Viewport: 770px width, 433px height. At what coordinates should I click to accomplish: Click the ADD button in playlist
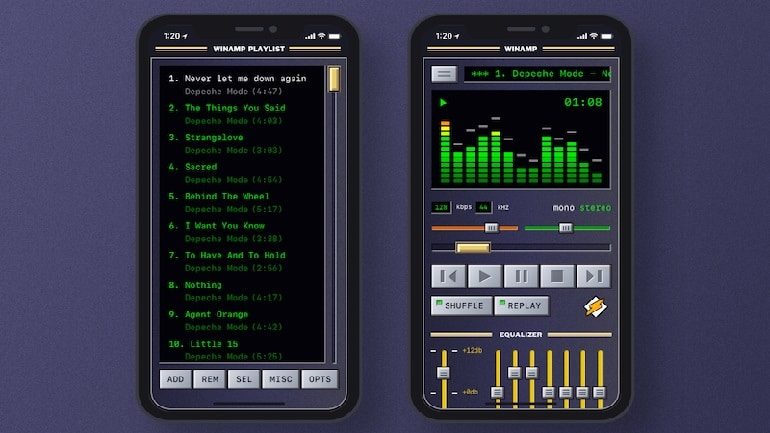[175, 379]
